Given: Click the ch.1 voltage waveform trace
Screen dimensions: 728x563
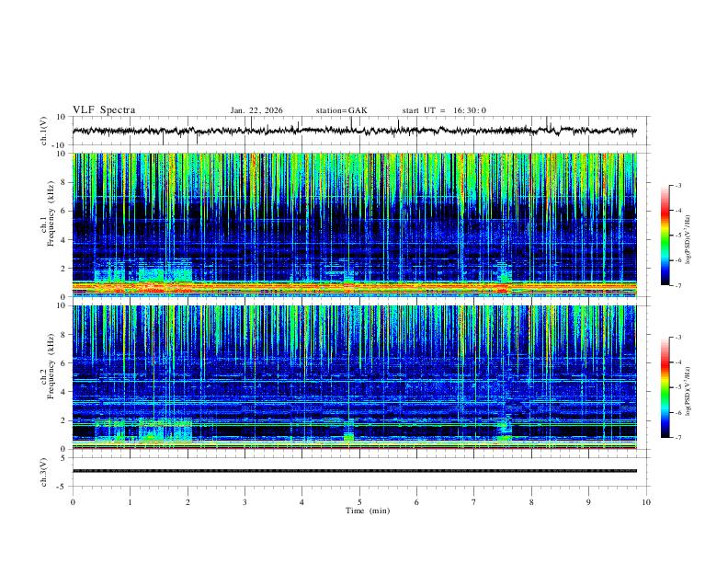Looking at the screenshot, I should [x=354, y=131].
